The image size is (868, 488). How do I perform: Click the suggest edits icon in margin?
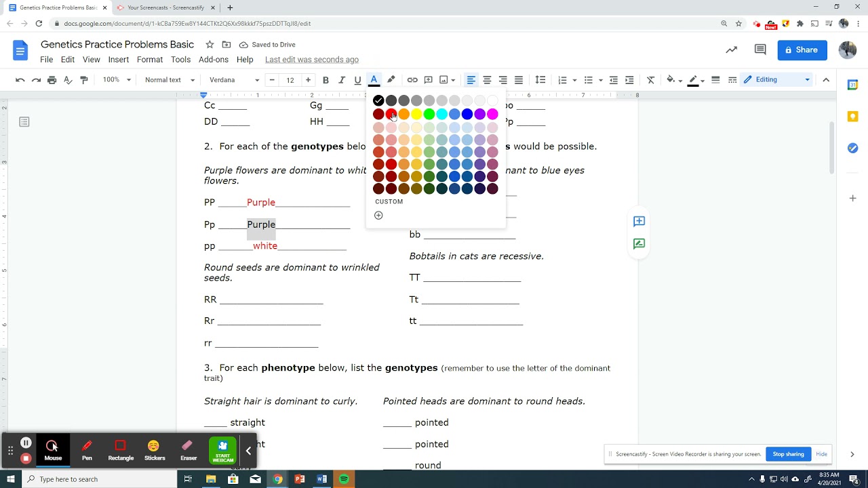point(639,244)
